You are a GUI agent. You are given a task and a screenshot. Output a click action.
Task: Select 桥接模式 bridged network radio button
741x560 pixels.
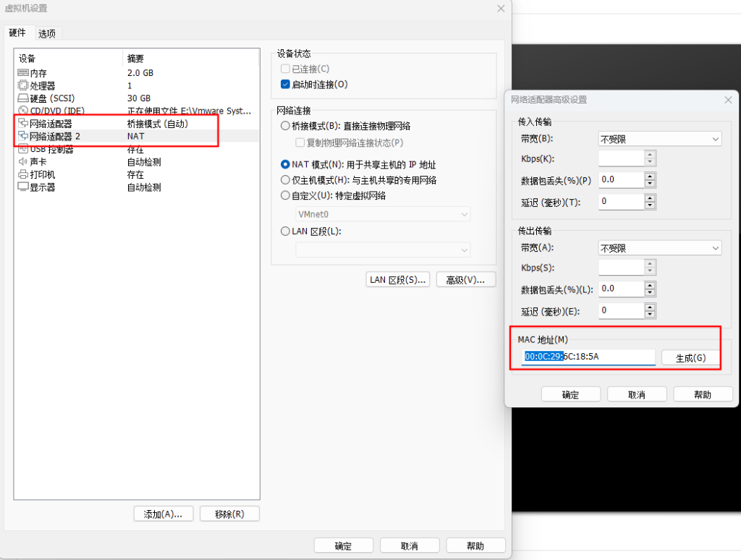[x=285, y=126]
